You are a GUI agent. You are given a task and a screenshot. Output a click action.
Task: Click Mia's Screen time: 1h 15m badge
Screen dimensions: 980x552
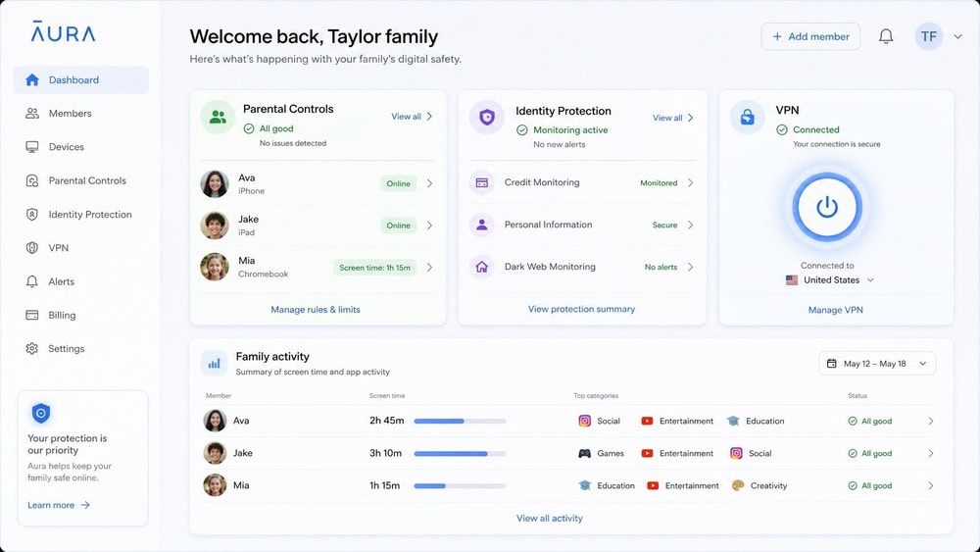point(375,268)
